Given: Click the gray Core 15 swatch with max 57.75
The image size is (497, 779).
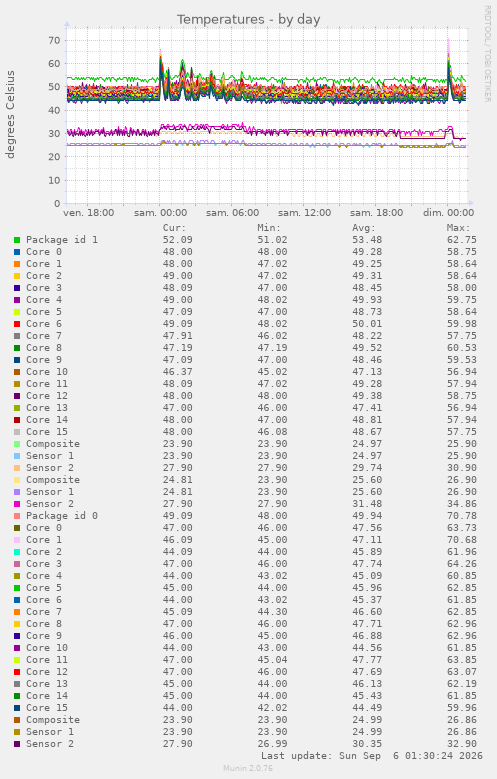Looking at the screenshot, I should tap(17, 432).
